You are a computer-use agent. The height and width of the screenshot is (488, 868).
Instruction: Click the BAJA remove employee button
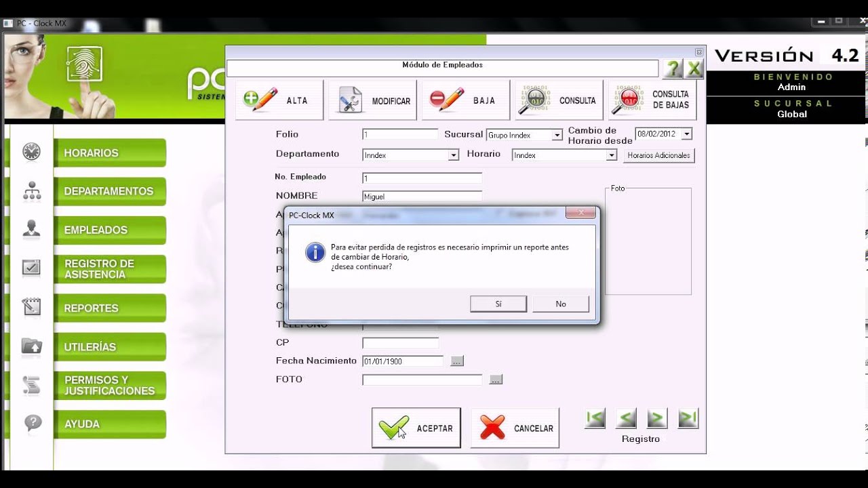[466, 100]
